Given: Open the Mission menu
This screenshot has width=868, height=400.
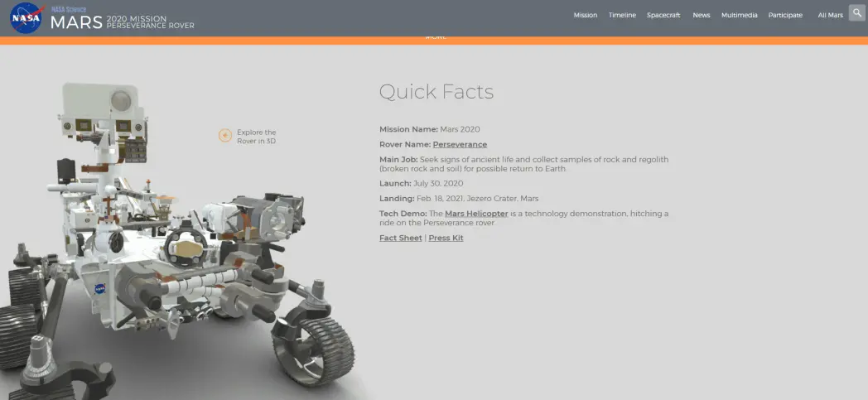Looking at the screenshot, I should coord(585,15).
